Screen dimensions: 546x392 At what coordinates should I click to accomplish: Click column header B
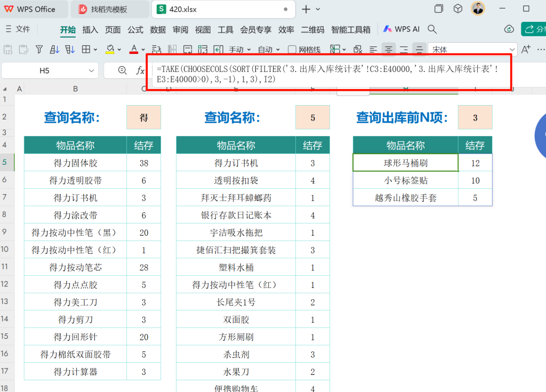coord(75,89)
